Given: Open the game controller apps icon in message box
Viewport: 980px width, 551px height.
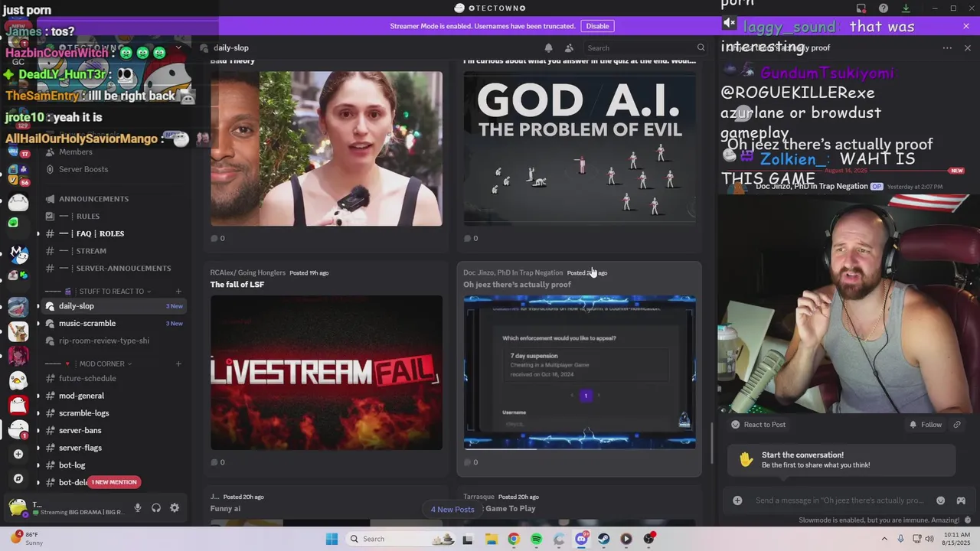Looking at the screenshot, I should (961, 500).
